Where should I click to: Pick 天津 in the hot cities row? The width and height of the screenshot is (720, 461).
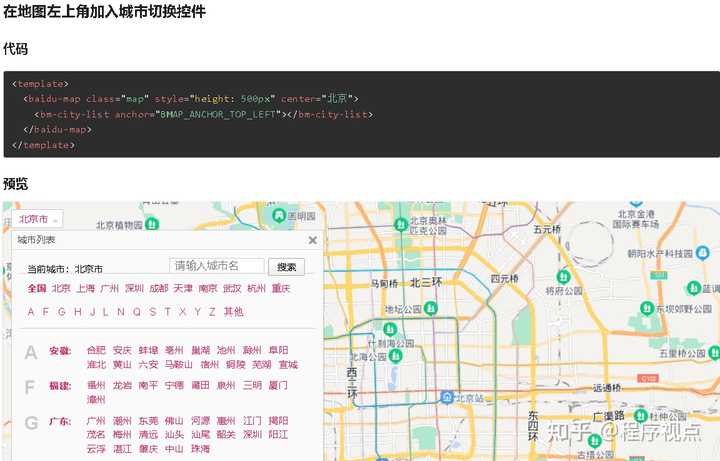(183, 288)
